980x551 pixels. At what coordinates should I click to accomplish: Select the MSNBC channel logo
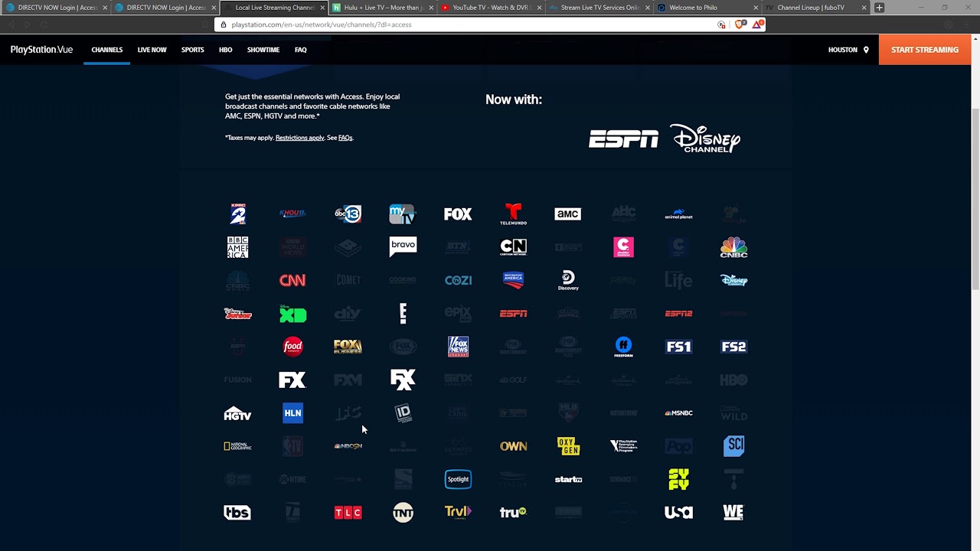[678, 412]
